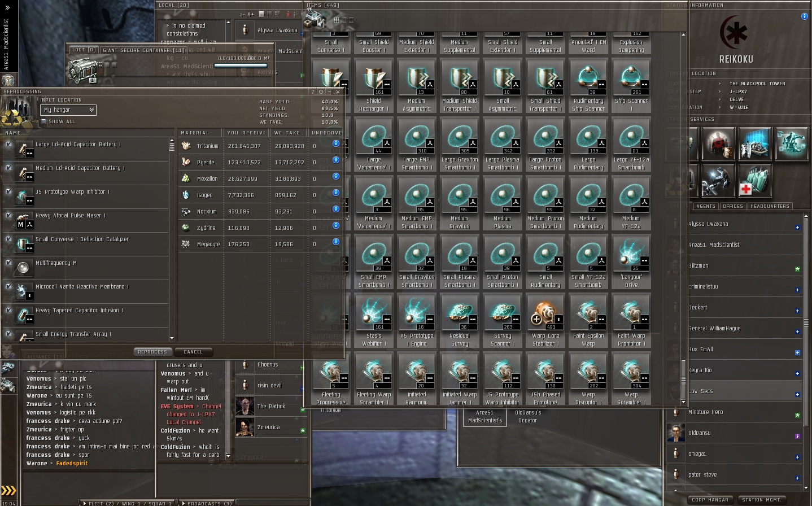Viewport: 812px width, 506px height.
Task: Open the Giant Secure Container tab
Action: click(x=143, y=50)
